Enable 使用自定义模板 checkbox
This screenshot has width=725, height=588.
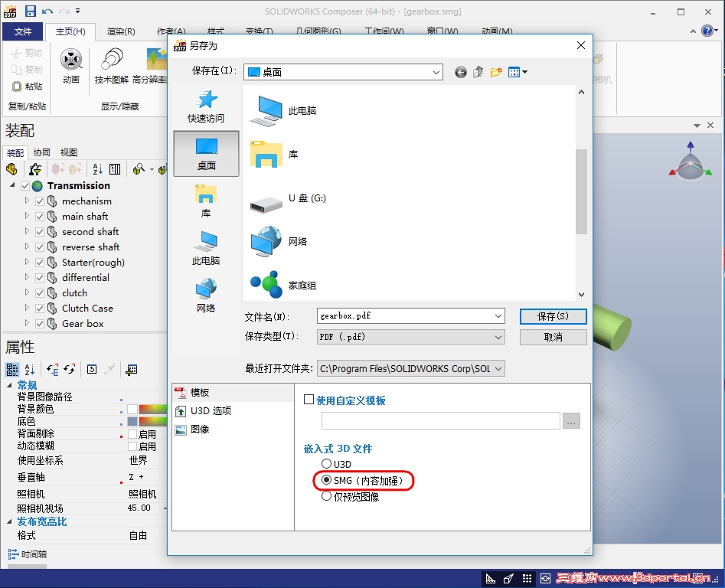click(309, 400)
